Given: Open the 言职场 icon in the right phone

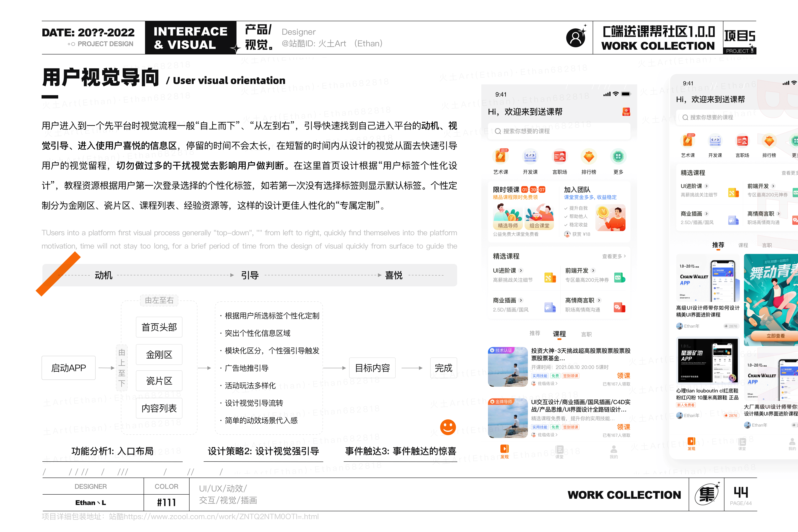Looking at the screenshot, I should tap(742, 140).
